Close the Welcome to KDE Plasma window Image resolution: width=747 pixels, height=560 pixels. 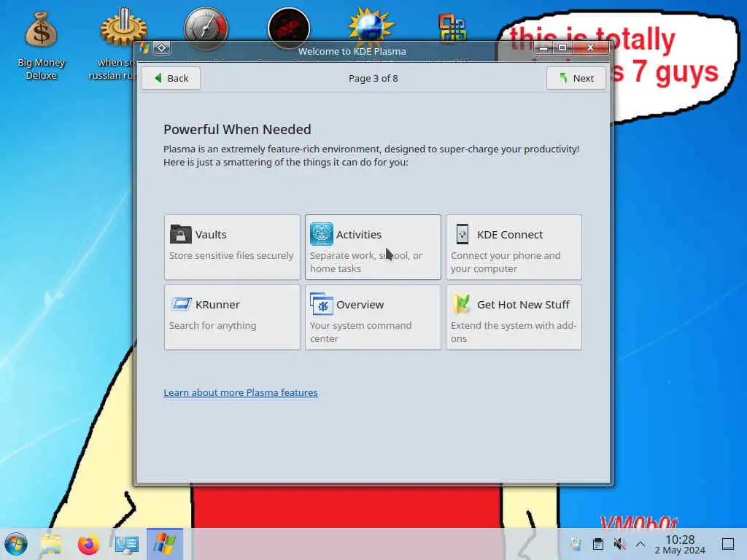(591, 47)
